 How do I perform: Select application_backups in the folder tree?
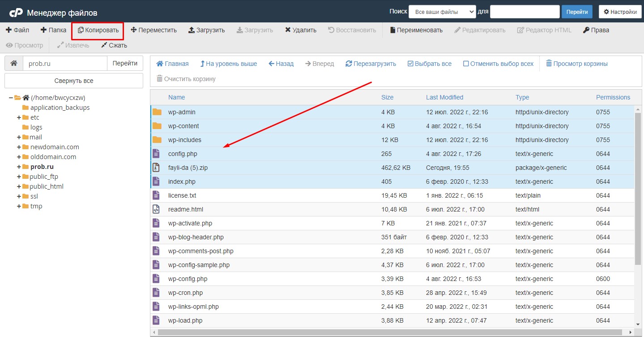(x=60, y=108)
